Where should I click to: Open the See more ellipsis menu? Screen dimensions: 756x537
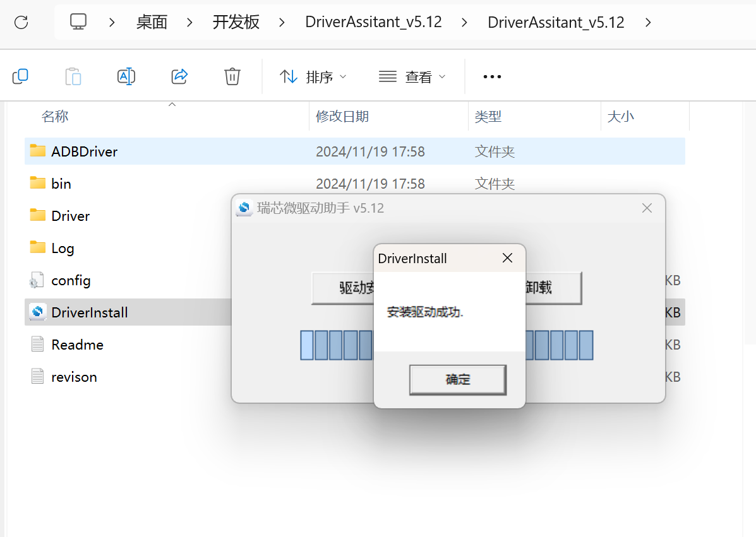click(x=492, y=76)
